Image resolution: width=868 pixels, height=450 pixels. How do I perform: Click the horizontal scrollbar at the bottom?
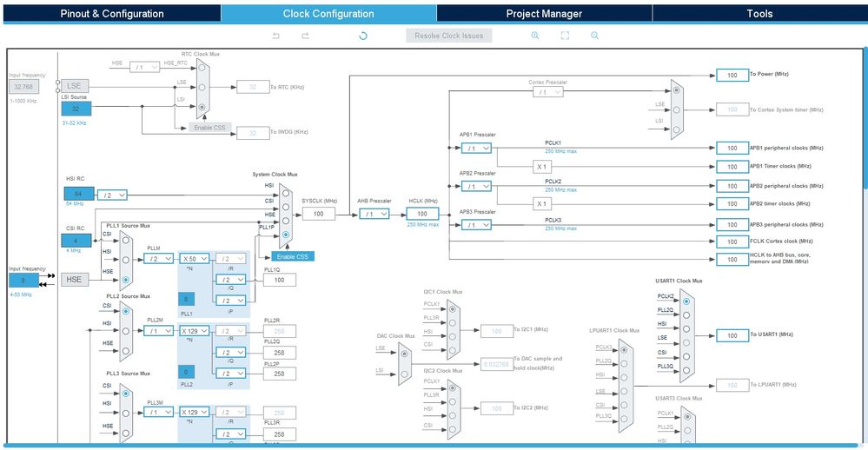pyautogui.click(x=431, y=445)
